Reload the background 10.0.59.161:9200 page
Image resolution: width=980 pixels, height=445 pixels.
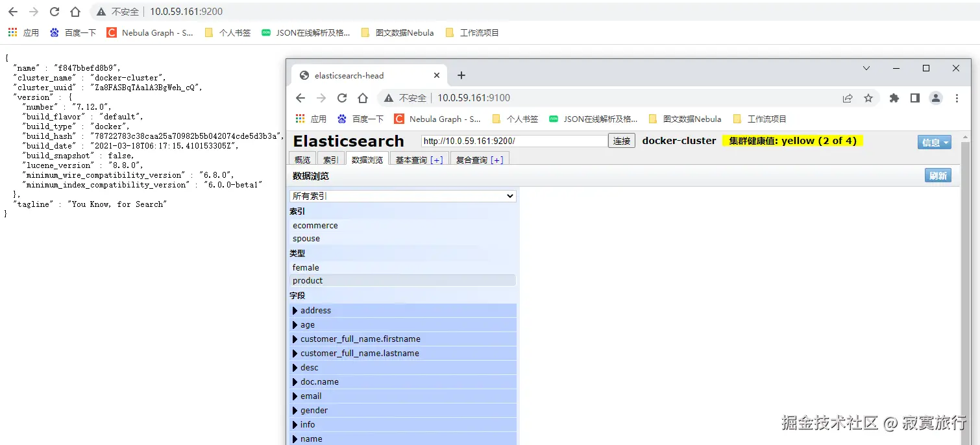[55, 12]
